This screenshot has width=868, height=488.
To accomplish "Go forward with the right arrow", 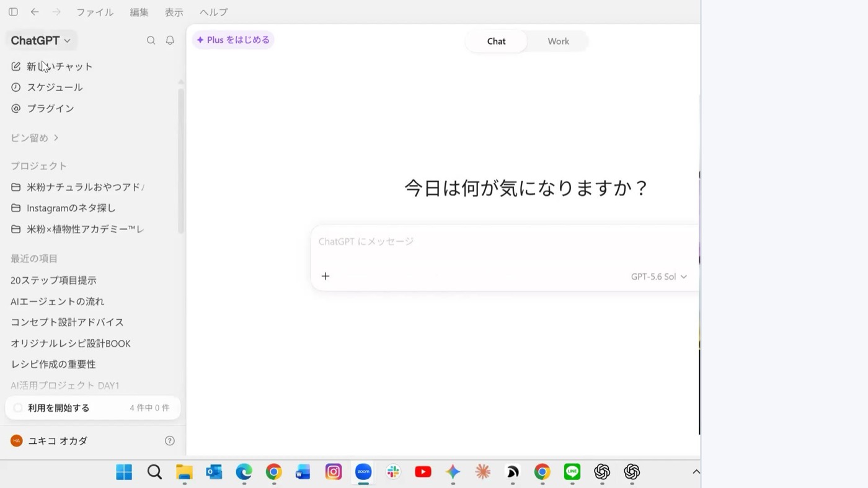I will 56,12.
